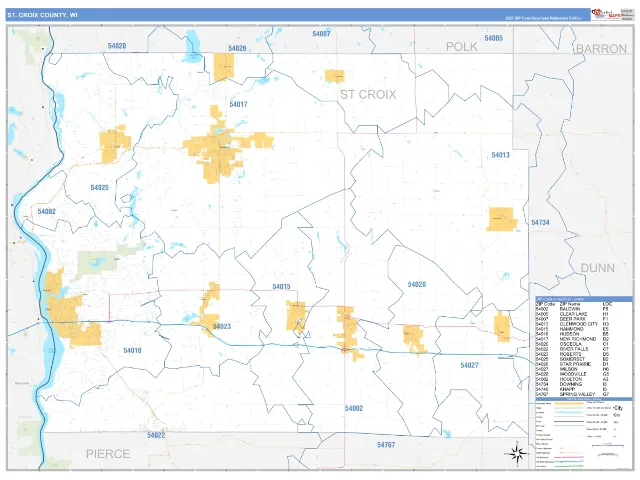
Task: Select ZIP code label 54767
Action: pos(386,445)
